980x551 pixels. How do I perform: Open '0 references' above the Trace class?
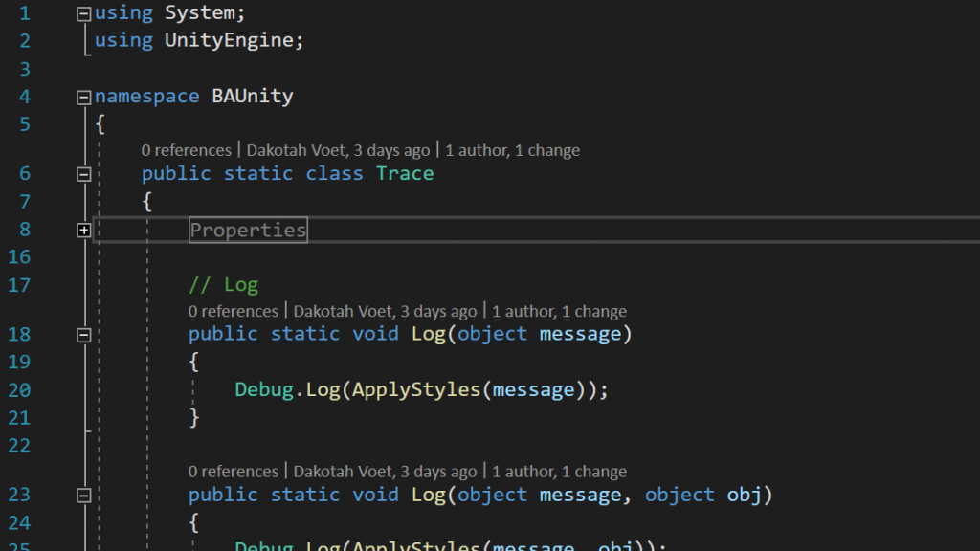pos(186,150)
